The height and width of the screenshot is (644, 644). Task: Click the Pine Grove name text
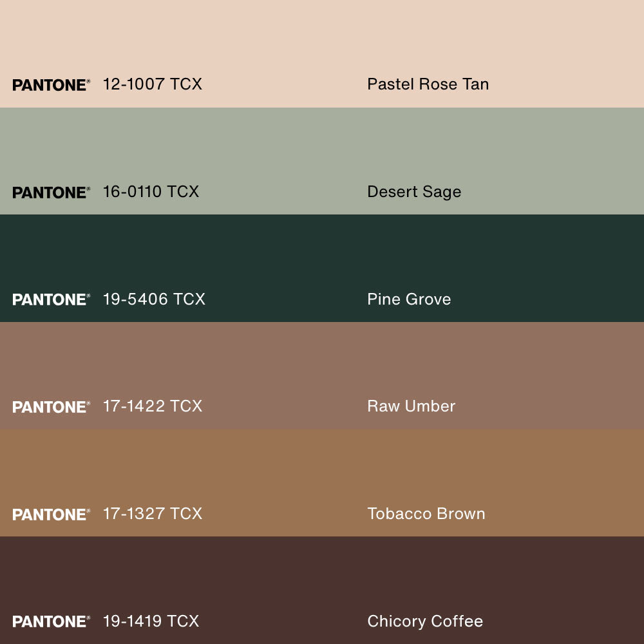(409, 299)
